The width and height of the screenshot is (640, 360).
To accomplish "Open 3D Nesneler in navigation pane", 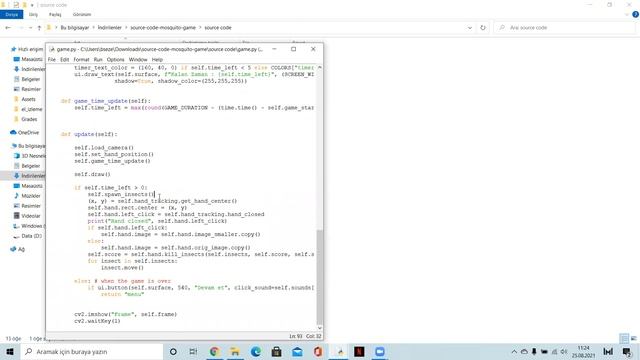I will click(29, 156).
